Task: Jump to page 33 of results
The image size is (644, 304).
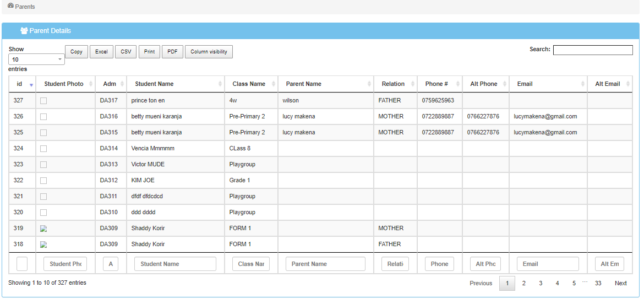Action: click(598, 283)
